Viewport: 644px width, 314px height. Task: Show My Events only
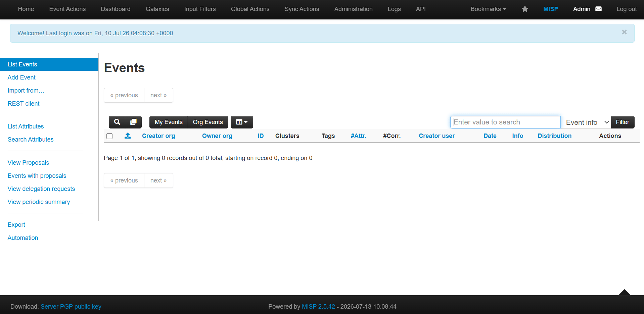(169, 122)
